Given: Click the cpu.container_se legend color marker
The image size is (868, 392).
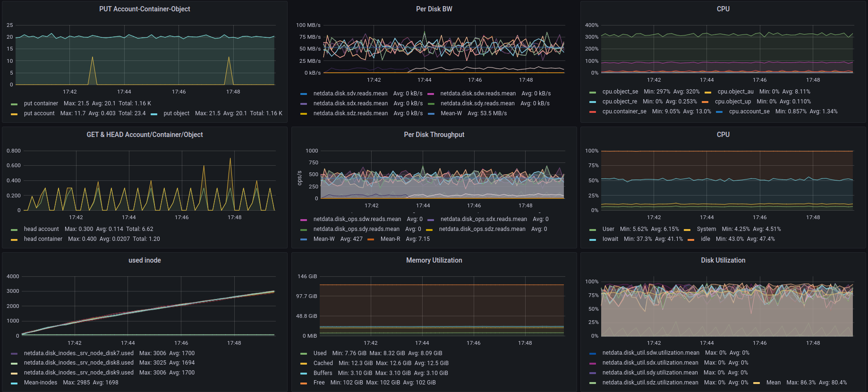Looking at the screenshot, I should click(x=593, y=112).
